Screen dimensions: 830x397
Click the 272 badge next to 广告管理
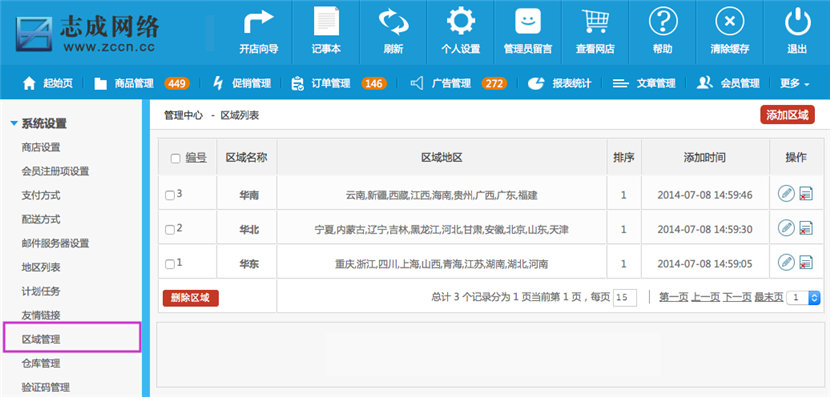(x=494, y=83)
